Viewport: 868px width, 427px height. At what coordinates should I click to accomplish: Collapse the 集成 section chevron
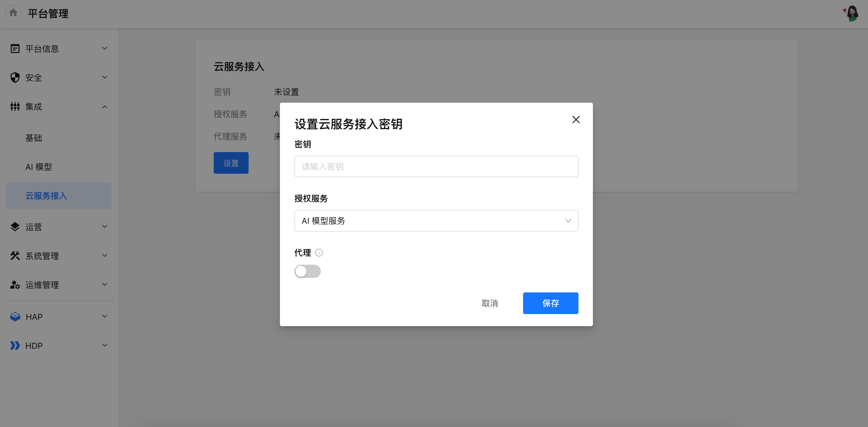pyautogui.click(x=105, y=107)
